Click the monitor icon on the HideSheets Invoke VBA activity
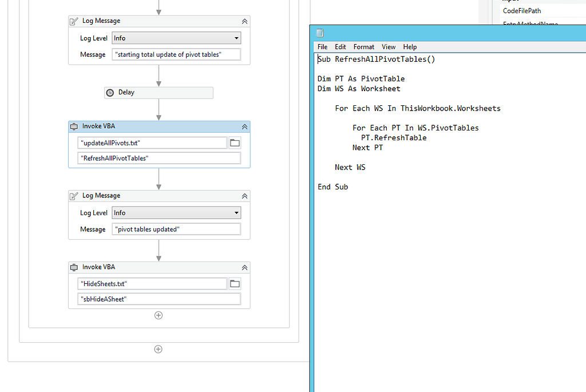Viewport: 586px width, 392px height. 74,267
